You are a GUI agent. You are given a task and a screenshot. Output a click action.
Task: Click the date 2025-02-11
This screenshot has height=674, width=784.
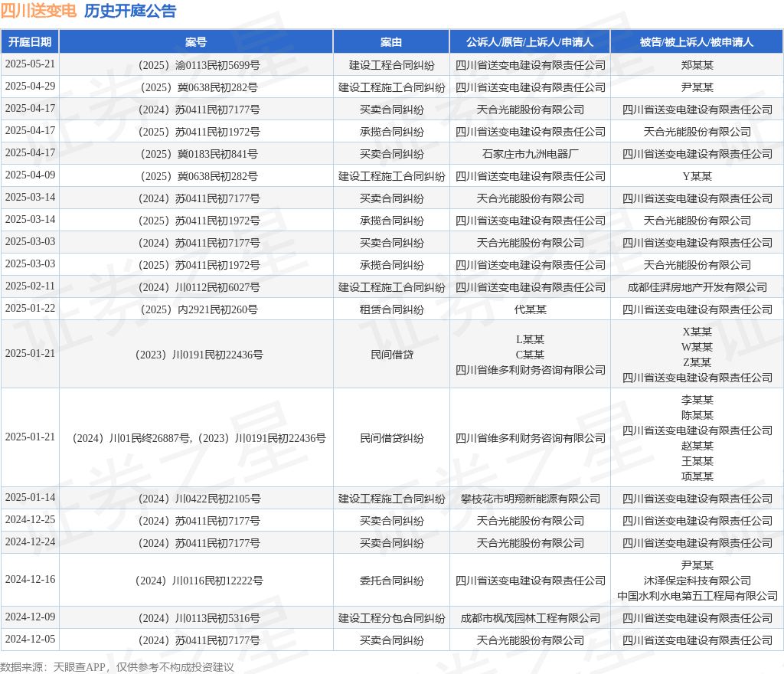point(30,286)
